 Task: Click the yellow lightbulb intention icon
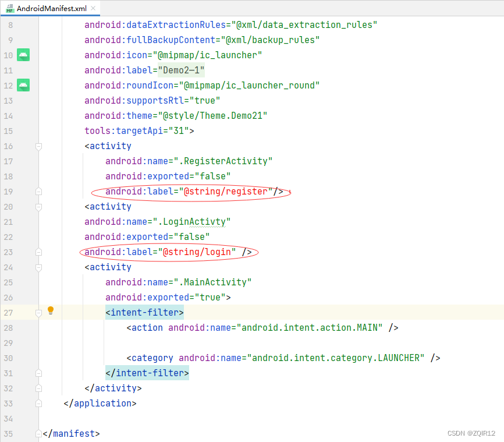tap(51, 310)
